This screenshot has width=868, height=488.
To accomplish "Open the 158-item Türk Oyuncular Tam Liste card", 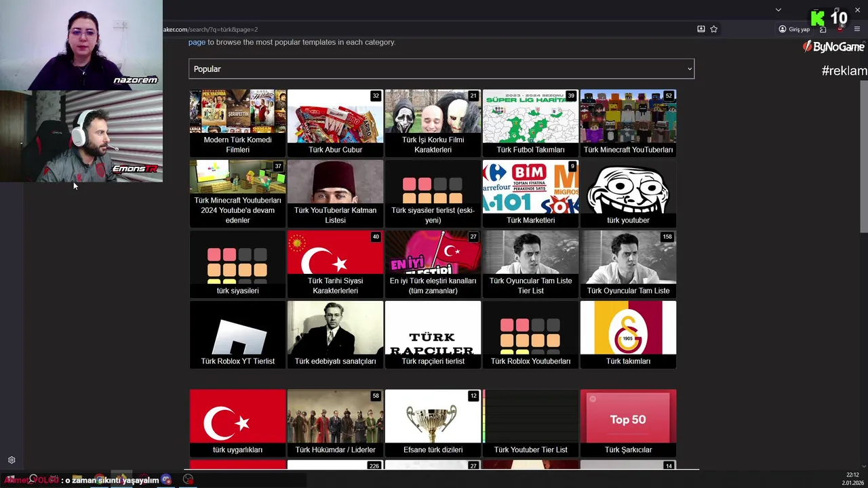I will pos(628,264).
